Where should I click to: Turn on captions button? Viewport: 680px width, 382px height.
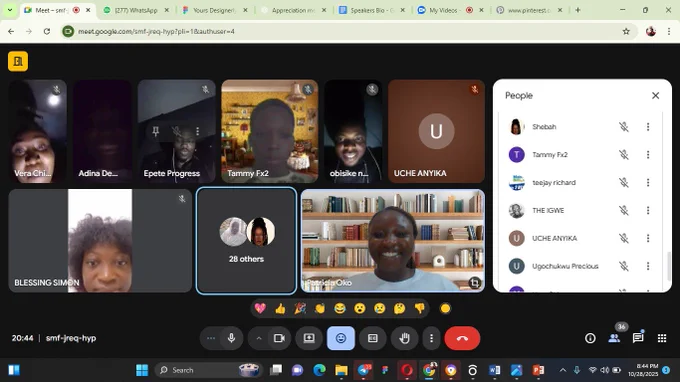coord(373,338)
